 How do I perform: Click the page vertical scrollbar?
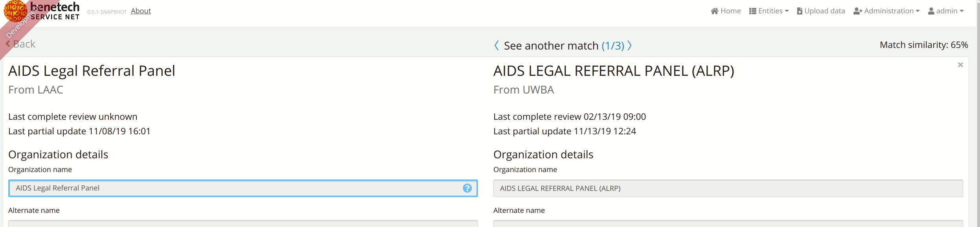click(x=978, y=113)
